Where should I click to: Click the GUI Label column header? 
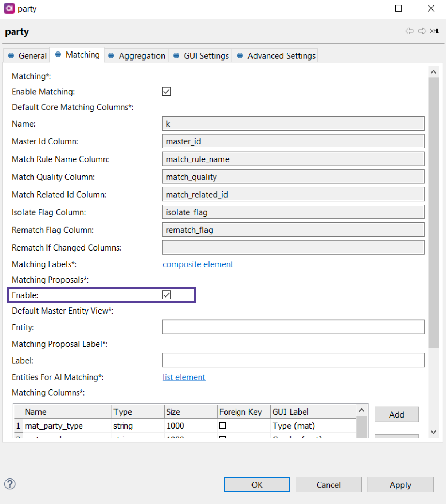[x=313, y=412]
